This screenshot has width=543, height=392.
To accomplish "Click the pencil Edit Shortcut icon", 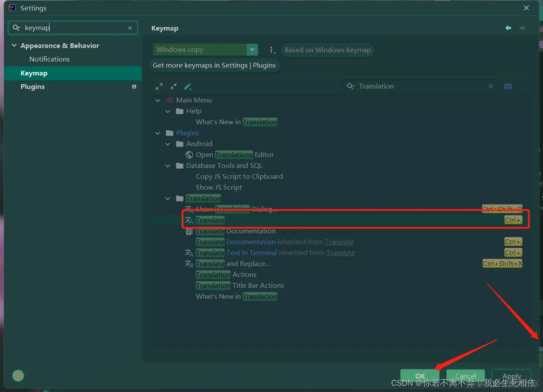I will coord(188,86).
